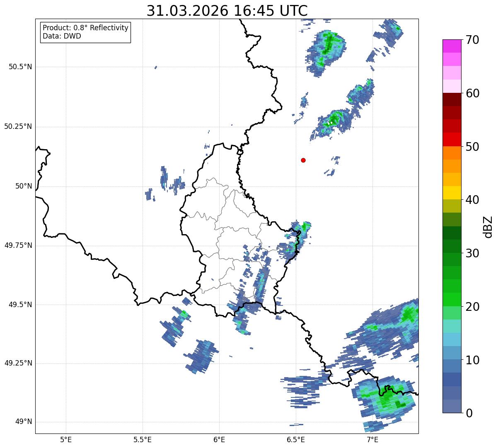498x448 pixels.
Task: Click the 49.75°N latitude label
Action: coord(18,245)
